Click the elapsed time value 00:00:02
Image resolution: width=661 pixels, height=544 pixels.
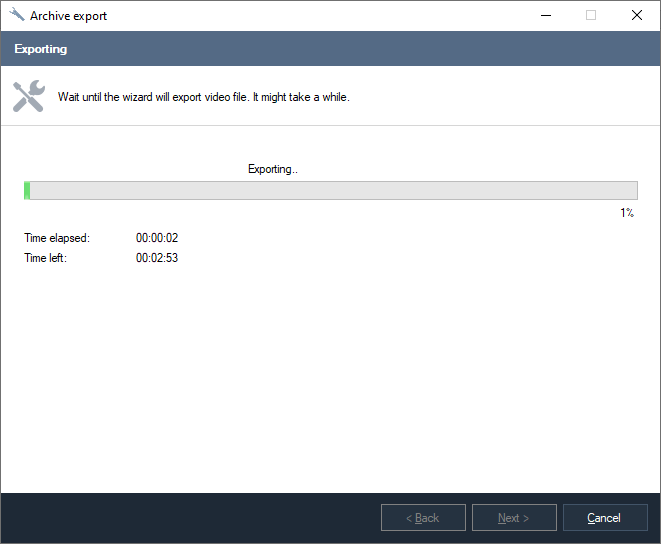click(x=157, y=238)
